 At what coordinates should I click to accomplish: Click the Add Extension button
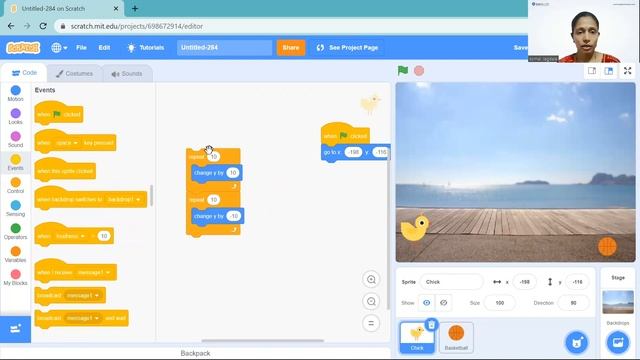(x=16, y=329)
